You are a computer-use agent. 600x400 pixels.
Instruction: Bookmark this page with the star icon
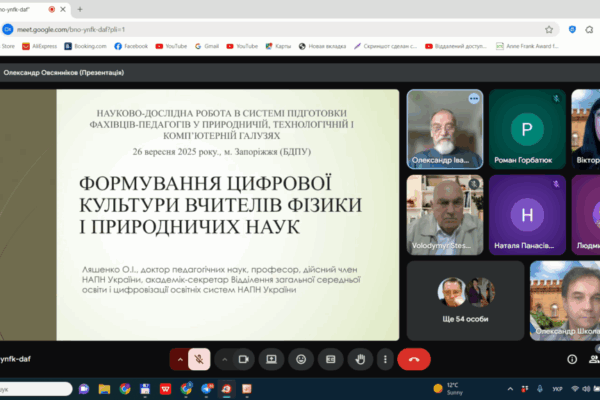pyautogui.click(x=549, y=29)
